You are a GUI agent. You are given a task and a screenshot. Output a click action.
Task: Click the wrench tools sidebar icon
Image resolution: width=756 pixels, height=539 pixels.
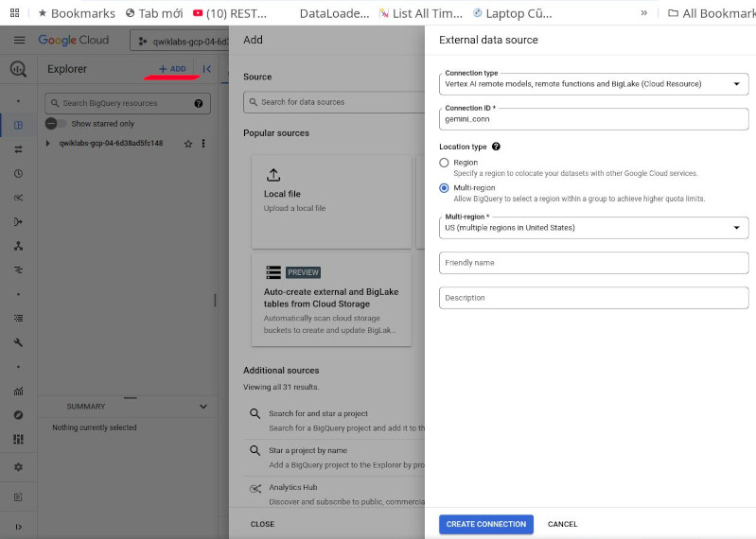coord(18,342)
